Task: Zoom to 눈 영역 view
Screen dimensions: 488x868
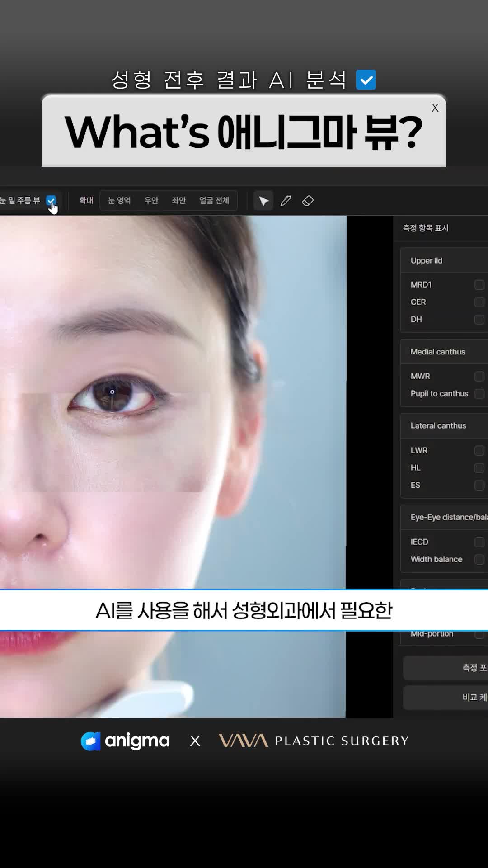Action: (x=119, y=200)
